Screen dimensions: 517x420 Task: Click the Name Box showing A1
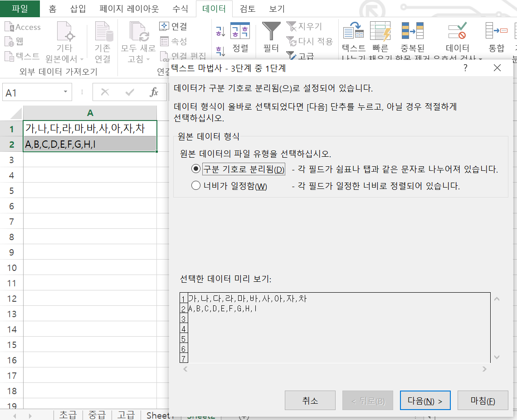32,92
